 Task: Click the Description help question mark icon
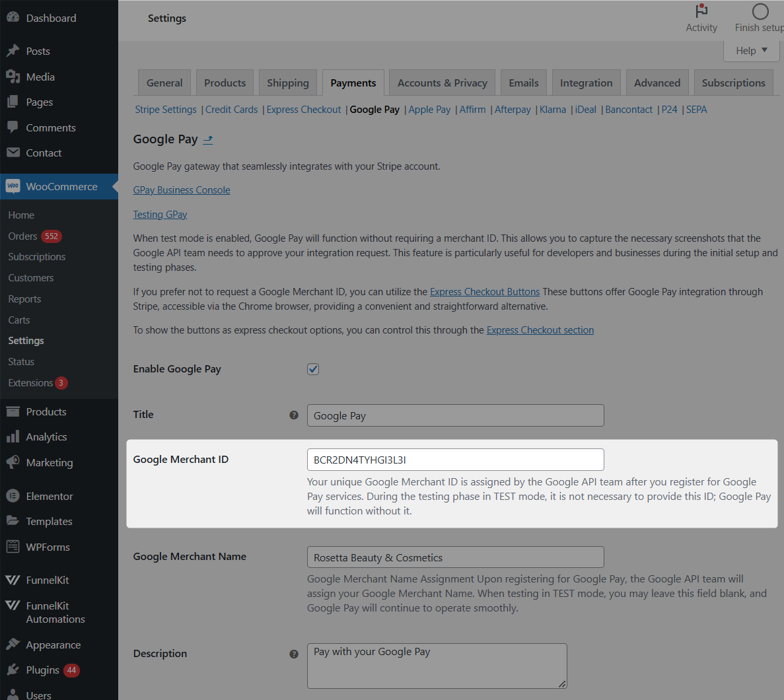pos(294,654)
